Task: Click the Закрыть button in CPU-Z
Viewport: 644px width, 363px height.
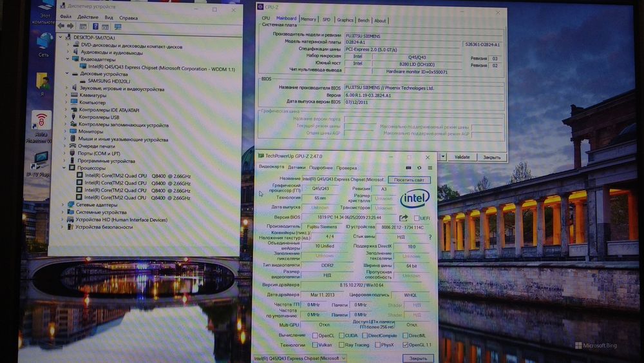Action: tap(491, 157)
